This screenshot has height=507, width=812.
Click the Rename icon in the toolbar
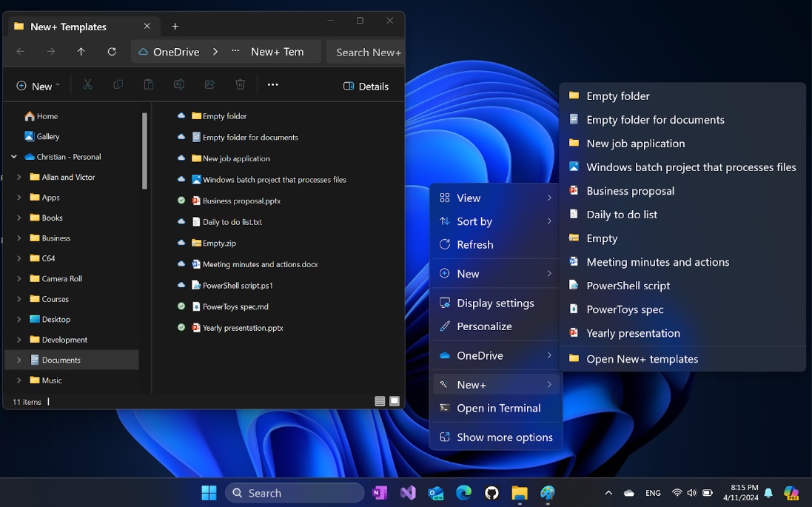point(178,84)
